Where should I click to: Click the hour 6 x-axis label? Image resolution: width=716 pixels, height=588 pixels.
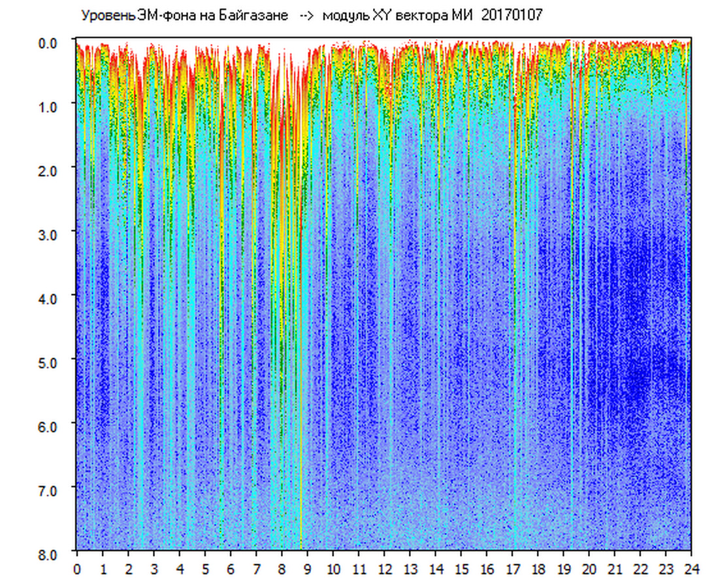(231, 568)
